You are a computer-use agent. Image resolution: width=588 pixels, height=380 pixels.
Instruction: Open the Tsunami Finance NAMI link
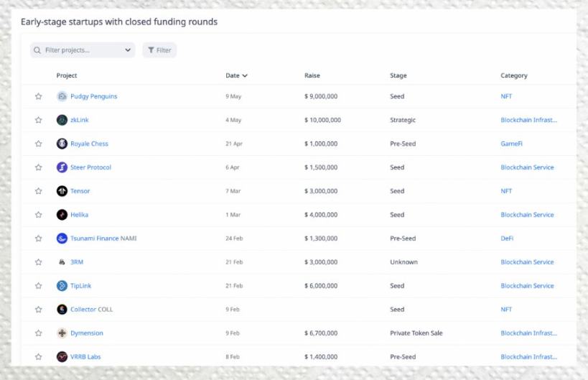[x=103, y=238]
